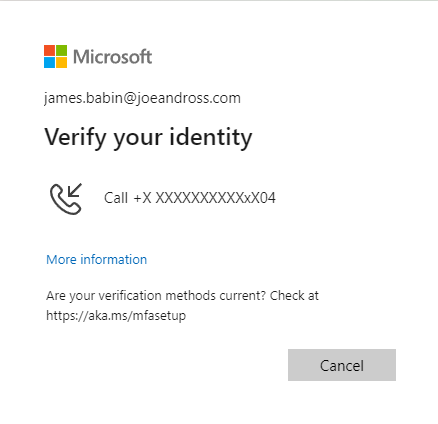438x424 pixels.
Task: Click the arrow inside the phone icon
Action: pos(74,191)
